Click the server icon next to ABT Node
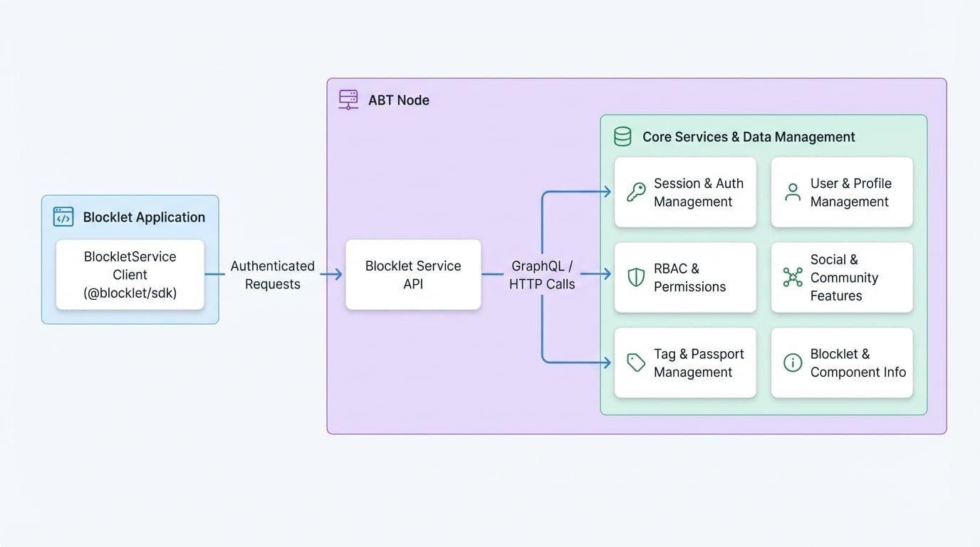This screenshot has height=547, width=980. click(348, 100)
